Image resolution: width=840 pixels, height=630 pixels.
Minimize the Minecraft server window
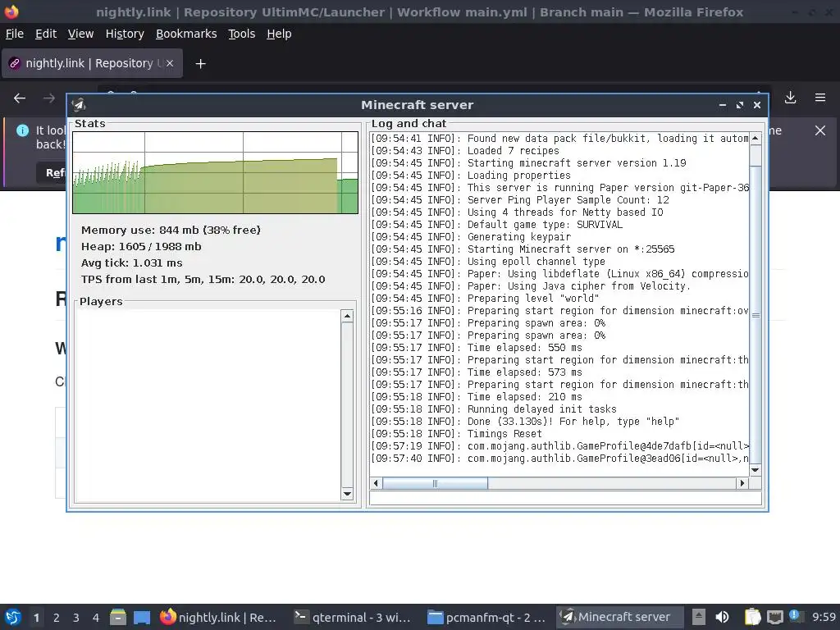pos(723,105)
